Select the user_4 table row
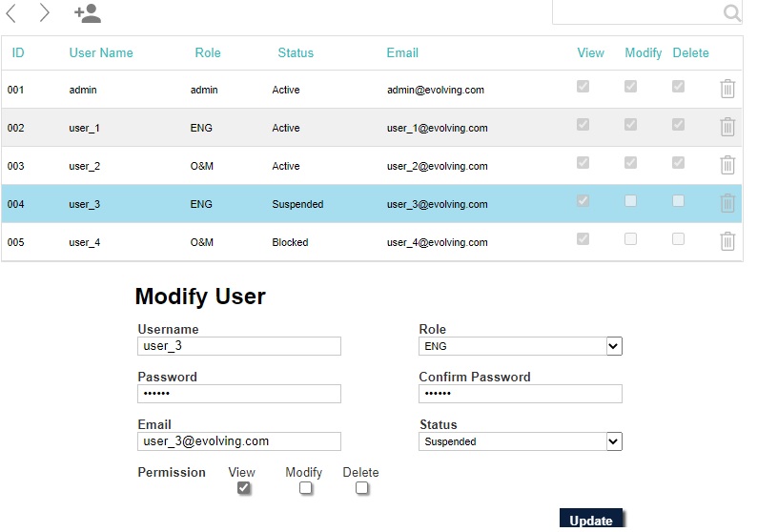Viewport: 757px width, 532px height. click(286, 242)
